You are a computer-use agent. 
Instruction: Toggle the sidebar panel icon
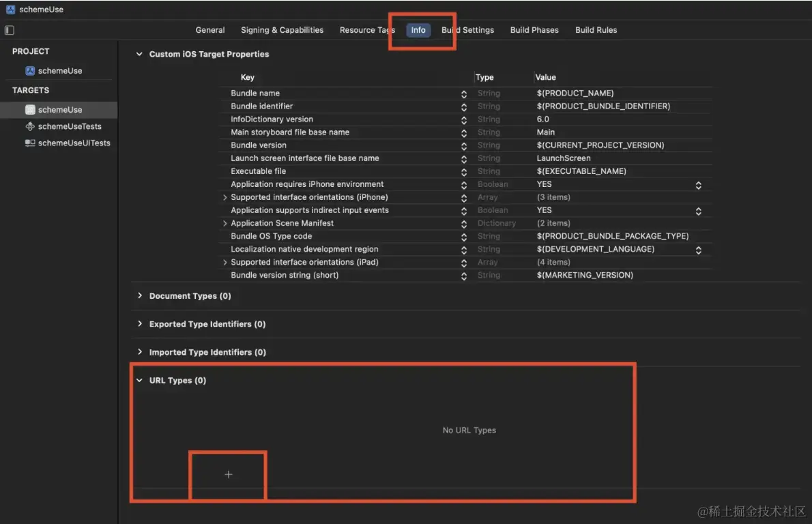pos(10,30)
